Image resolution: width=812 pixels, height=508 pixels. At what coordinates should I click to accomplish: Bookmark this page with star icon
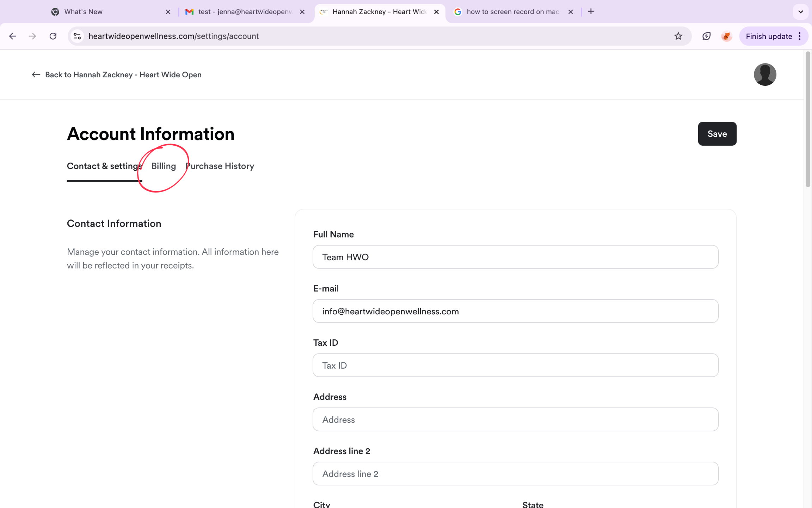click(678, 36)
